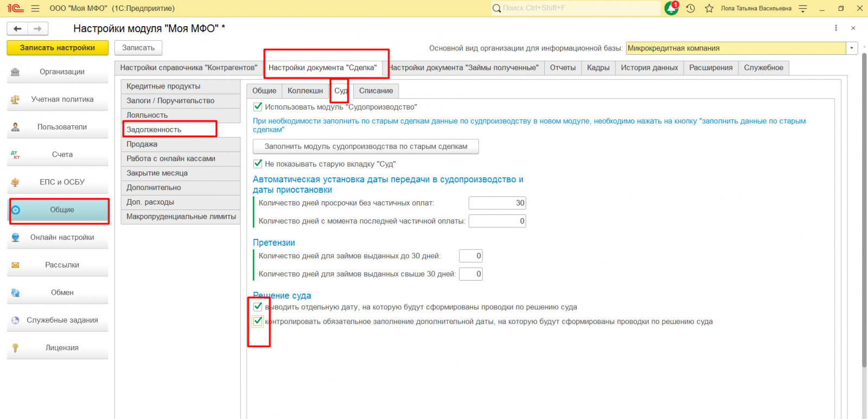Screen dimensions: 868x419
Task: Switch to "Настройки справочника Контрагентов" tab
Action: coord(188,68)
